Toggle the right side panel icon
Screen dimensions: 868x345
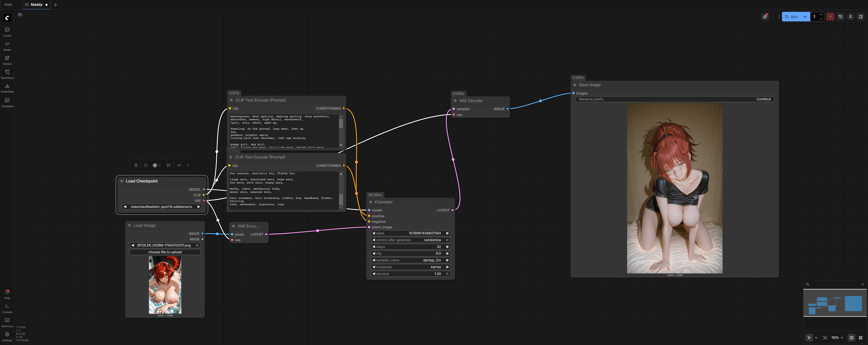pyautogui.click(x=861, y=16)
